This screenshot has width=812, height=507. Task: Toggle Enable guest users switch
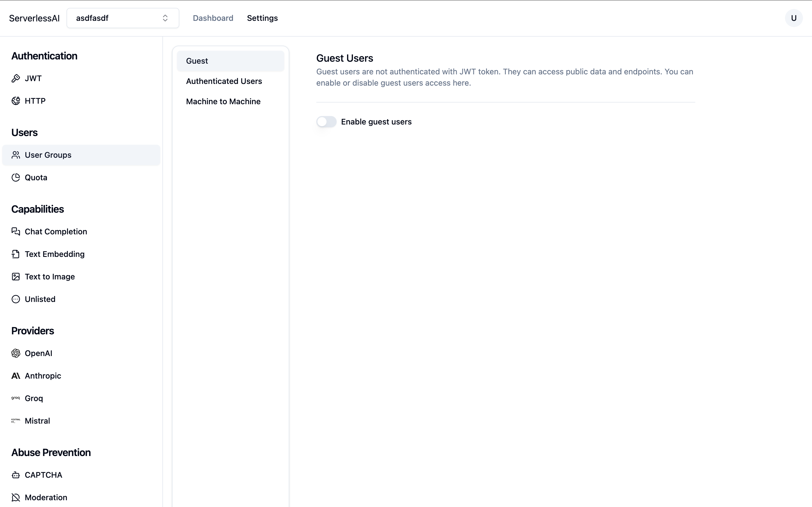click(x=326, y=121)
